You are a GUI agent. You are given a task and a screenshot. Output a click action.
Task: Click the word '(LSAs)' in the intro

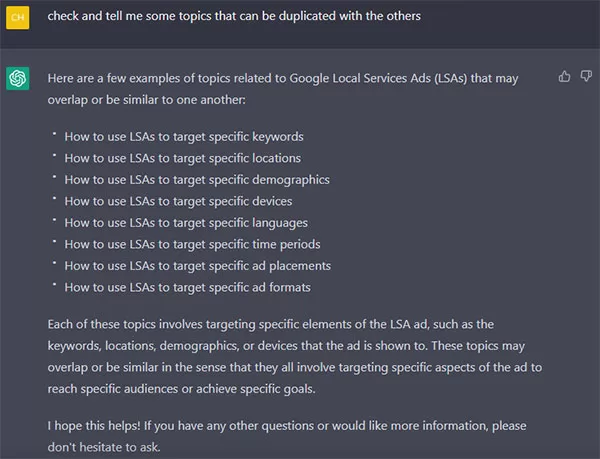451,78
